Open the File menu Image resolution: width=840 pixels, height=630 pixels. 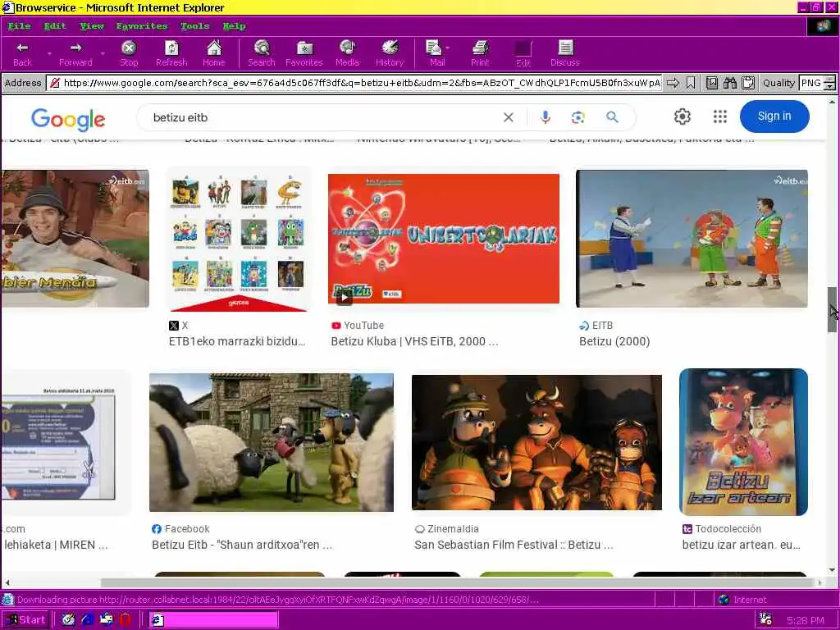click(20, 25)
